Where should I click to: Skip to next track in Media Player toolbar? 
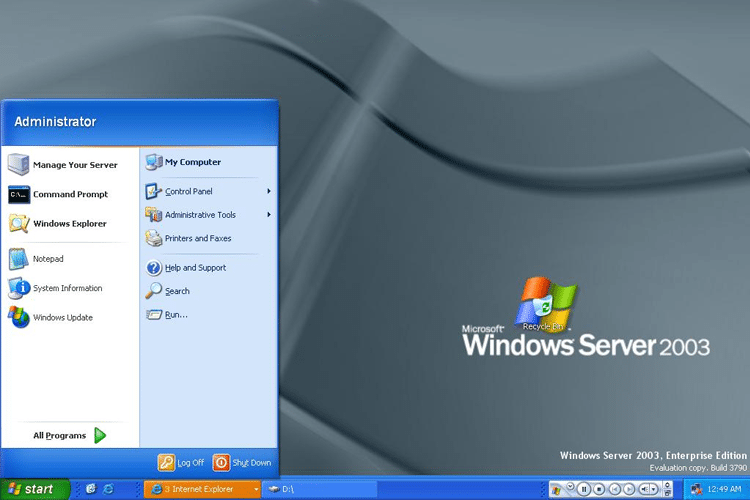629,489
